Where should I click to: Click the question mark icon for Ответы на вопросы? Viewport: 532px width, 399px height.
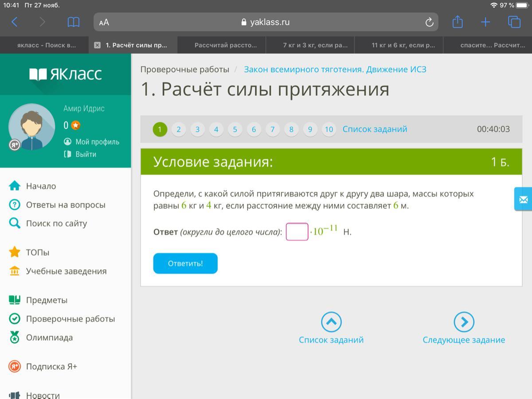15,205
